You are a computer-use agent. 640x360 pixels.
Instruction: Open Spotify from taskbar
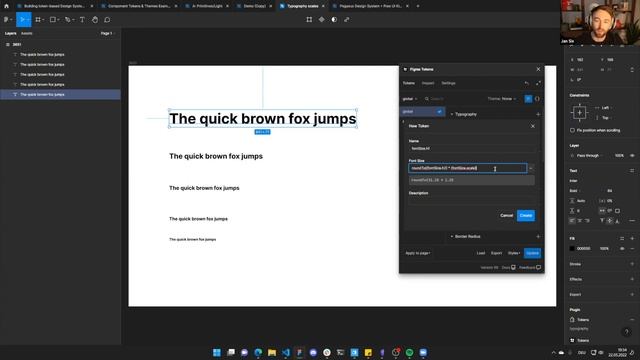pos(409,352)
